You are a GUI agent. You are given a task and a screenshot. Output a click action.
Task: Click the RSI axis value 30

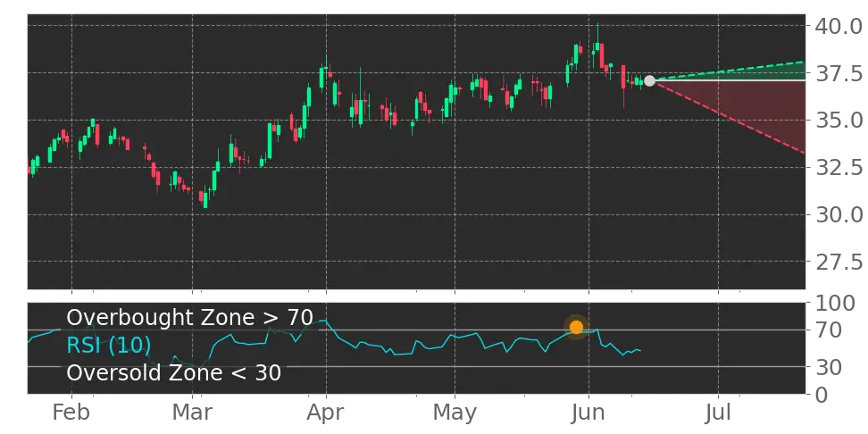point(829,367)
